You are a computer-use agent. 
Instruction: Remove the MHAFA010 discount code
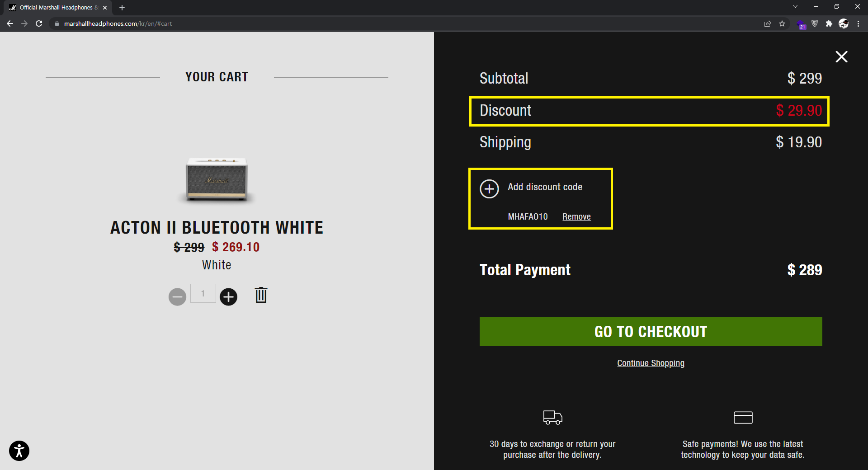(576, 216)
